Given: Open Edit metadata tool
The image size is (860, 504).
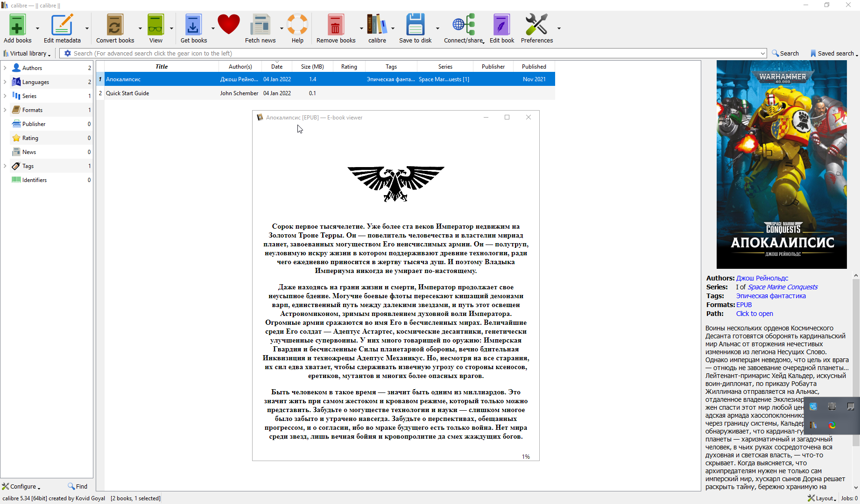Looking at the screenshot, I should pos(62,25).
